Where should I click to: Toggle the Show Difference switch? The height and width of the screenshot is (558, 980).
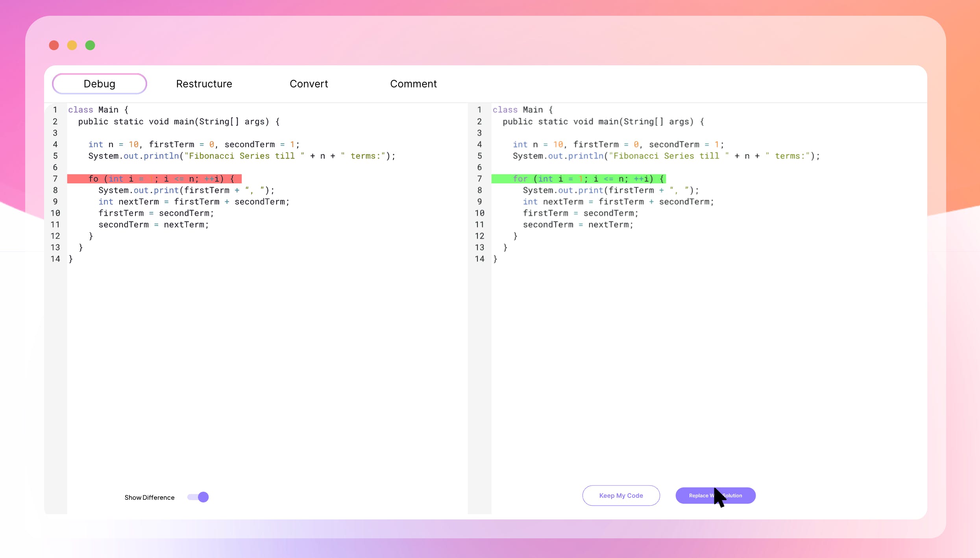click(x=198, y=497)
